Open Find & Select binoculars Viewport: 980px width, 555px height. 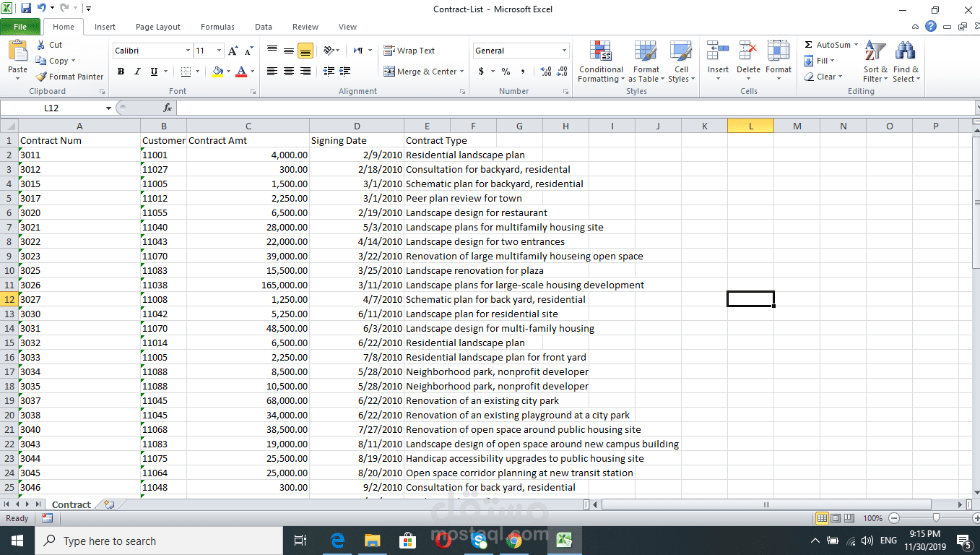(x=906, y=62)
